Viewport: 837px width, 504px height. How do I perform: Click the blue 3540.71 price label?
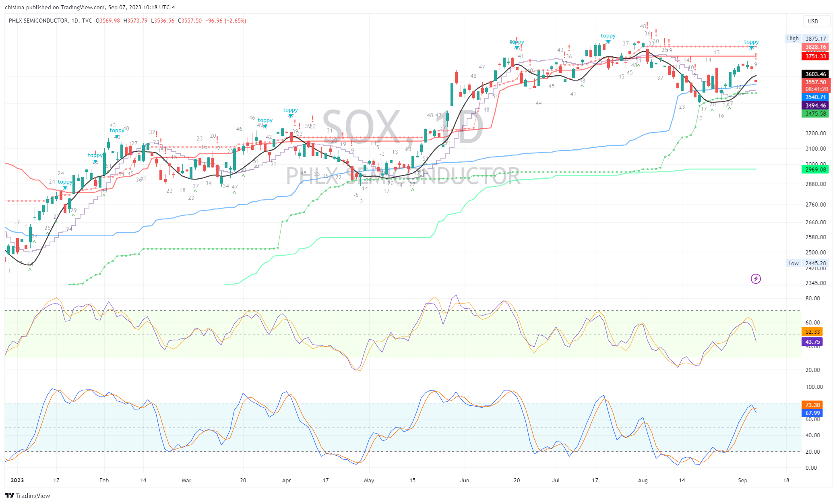pyautogui.click(x=815, y=97)
